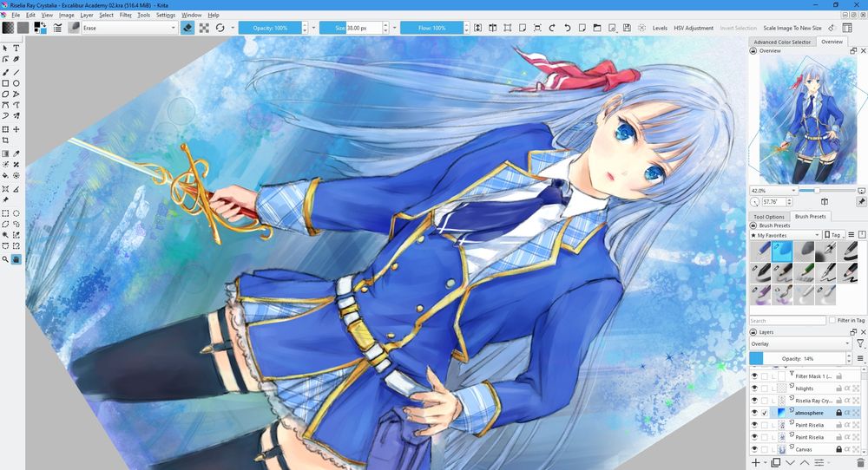Select the Transform tool

click(x=5, y=129)
